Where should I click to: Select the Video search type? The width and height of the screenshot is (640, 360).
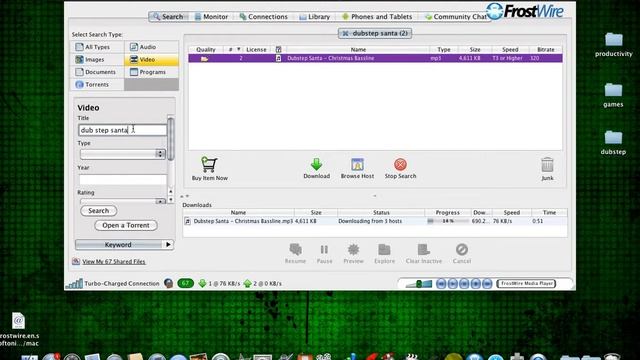coord(151,60)
